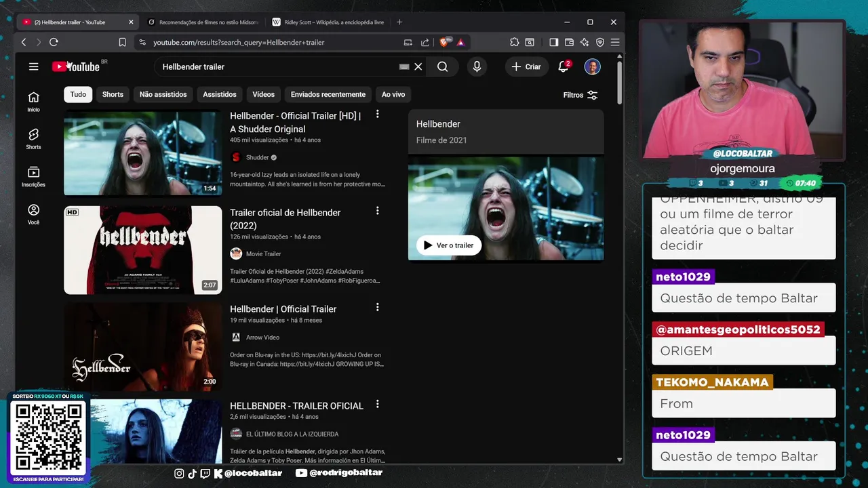Select the Shorts filter chip
Image resolution: width=868 pixels, height=488 pixels.
click(x=113, y=94)
